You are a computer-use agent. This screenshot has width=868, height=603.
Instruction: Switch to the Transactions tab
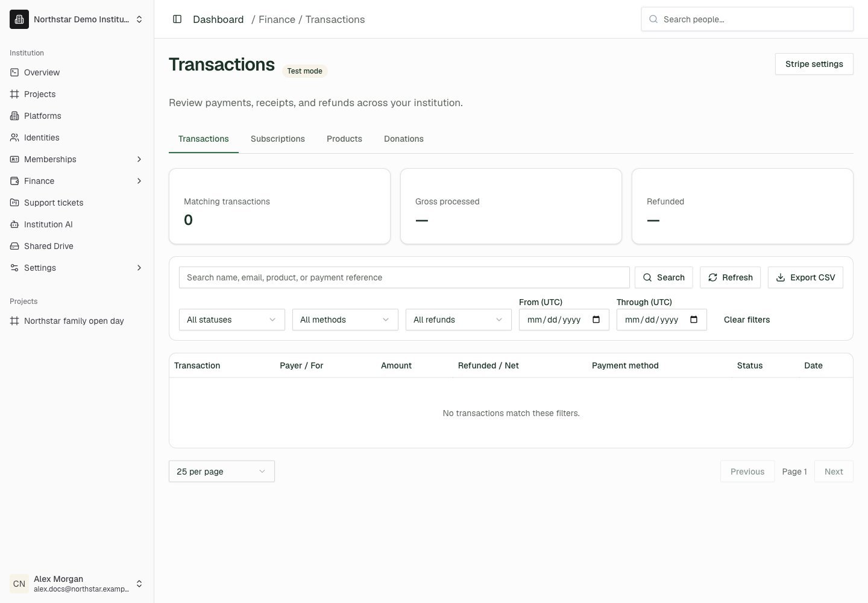click(204, 139)
